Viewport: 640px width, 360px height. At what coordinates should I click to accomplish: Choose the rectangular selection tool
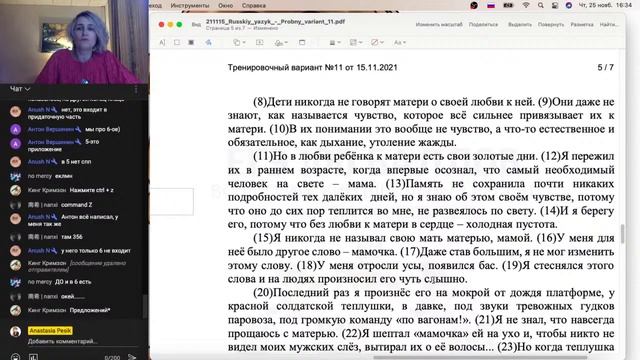pos(177,42)
